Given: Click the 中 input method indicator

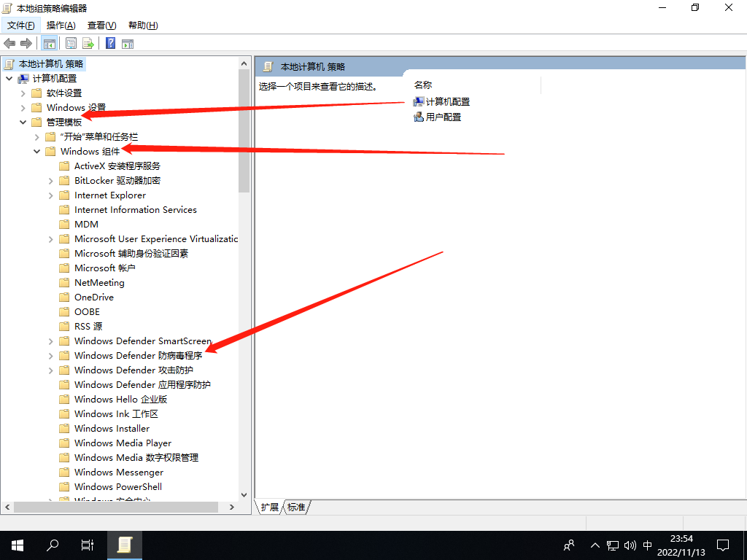Looking at the screenshot, I should pos(648,545).
